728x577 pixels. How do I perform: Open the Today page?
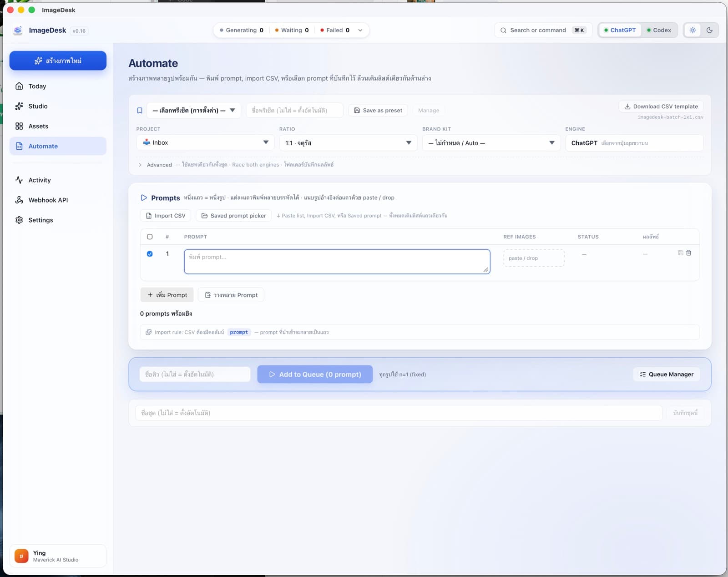(x=58, y=86)
